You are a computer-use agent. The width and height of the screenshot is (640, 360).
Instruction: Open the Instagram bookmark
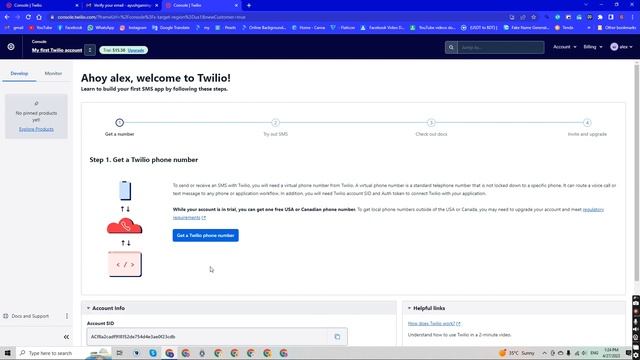[133, 28]
